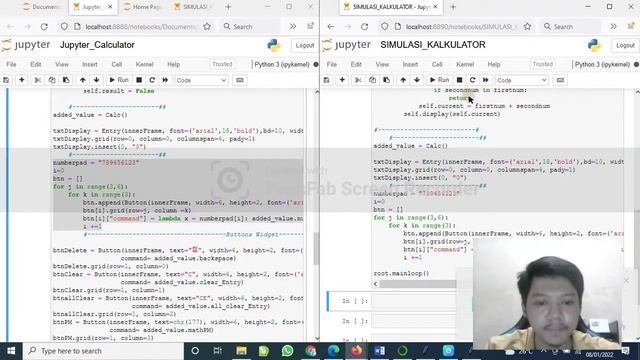The width and height of the screenshot is (640, 360).
Task: Switch to the Home Page browser tab
Action: (143, 7)
